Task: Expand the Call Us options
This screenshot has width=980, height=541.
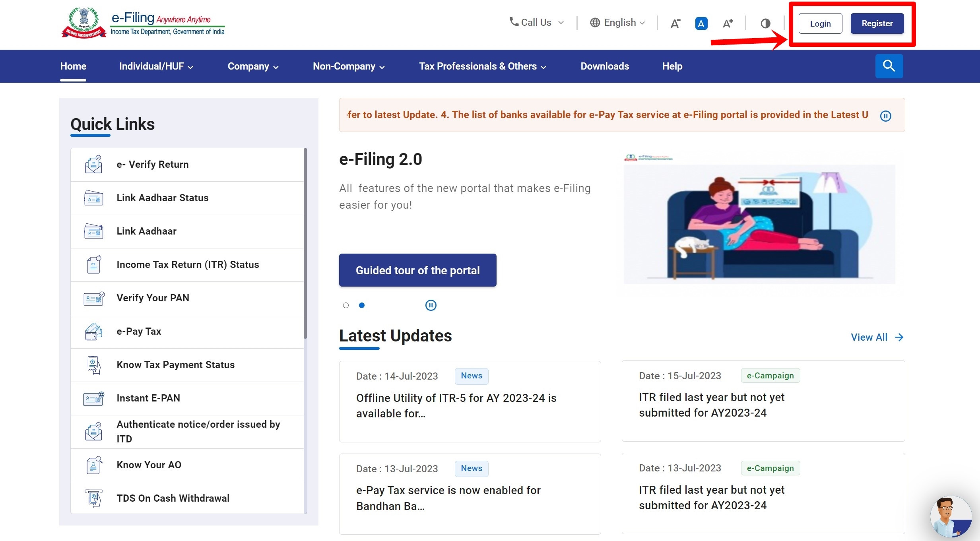Action: pyautogui.click(x=536, y=22)
